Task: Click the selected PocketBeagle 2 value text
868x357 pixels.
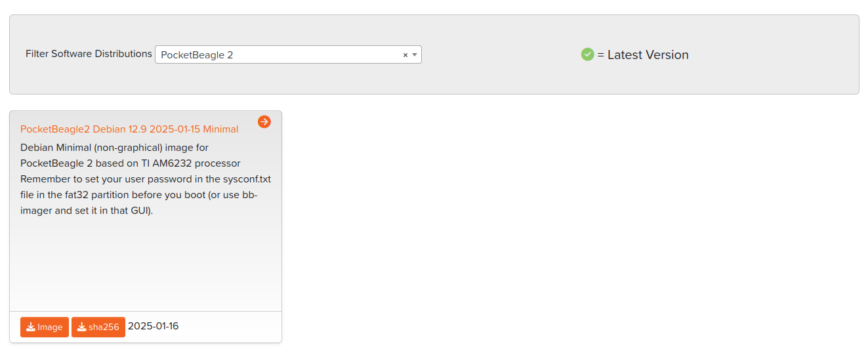Action: [x=197, y=55]
